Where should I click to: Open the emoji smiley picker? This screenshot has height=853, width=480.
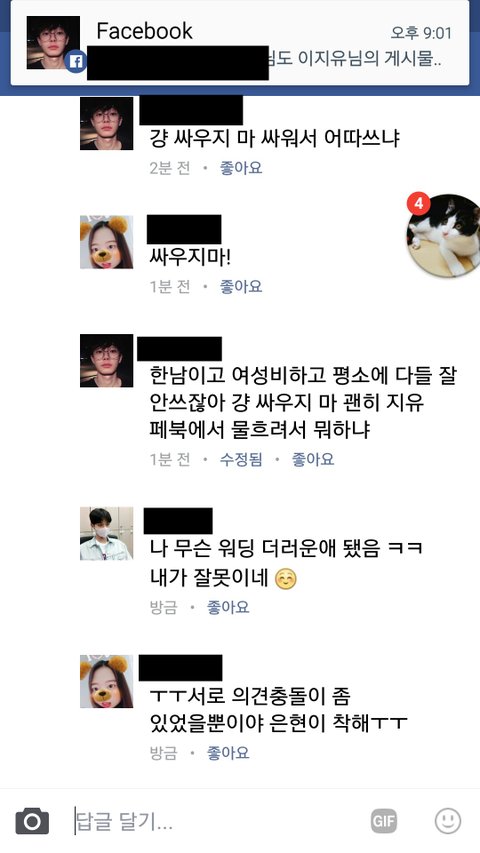pyautogui.click(x=447, y=821)
